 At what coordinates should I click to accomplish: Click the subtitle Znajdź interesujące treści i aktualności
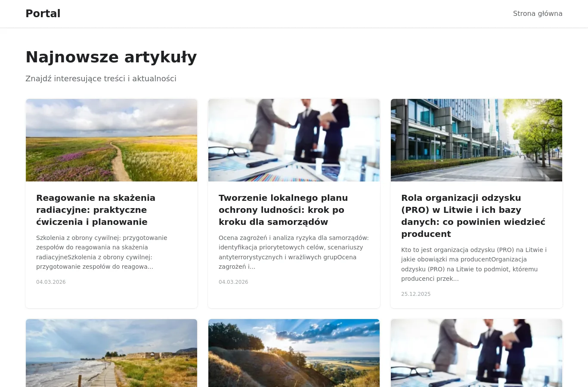tap(101, 79)
